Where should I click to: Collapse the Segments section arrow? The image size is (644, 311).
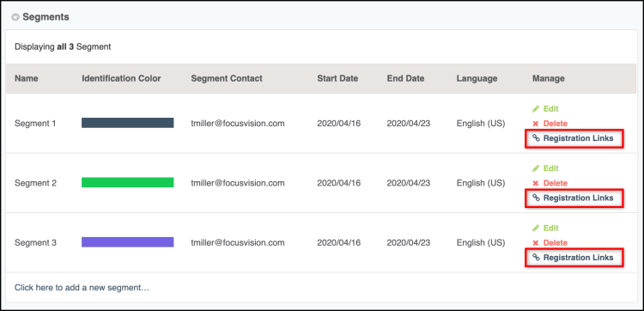point(15,17)
